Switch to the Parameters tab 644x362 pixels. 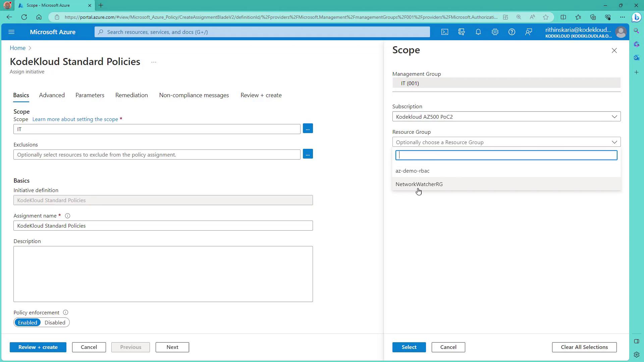point(90,95)
